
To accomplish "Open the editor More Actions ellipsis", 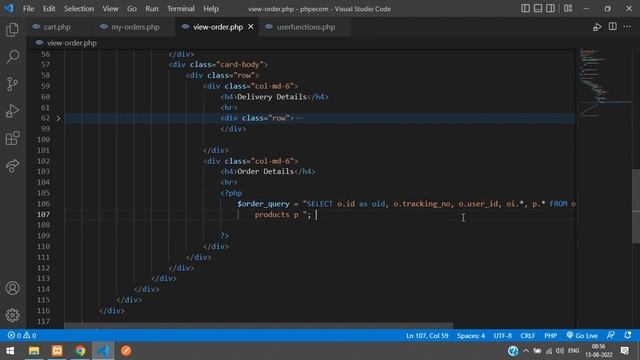I will point(627,27).
